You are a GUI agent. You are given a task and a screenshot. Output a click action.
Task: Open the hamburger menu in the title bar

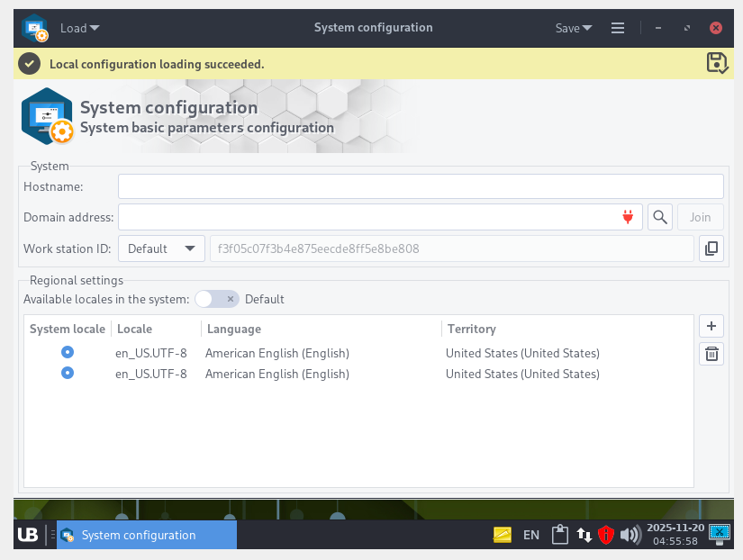coord(618,28)
